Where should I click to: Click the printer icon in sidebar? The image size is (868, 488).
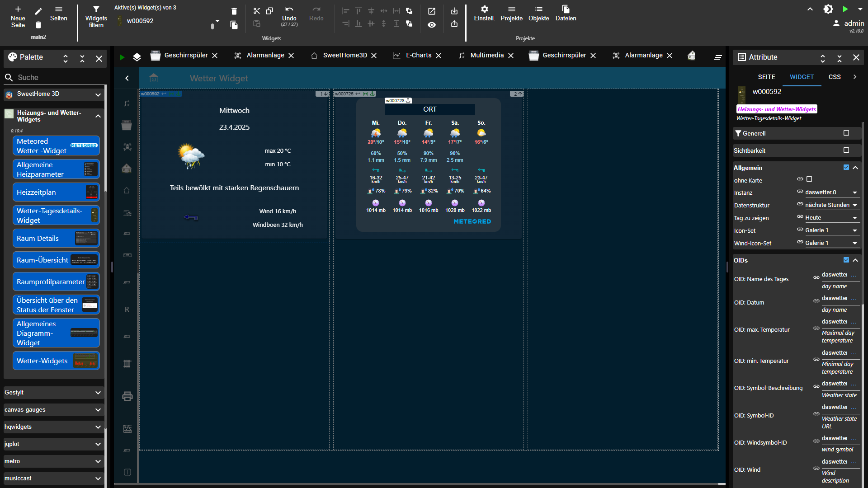point(127,396)
